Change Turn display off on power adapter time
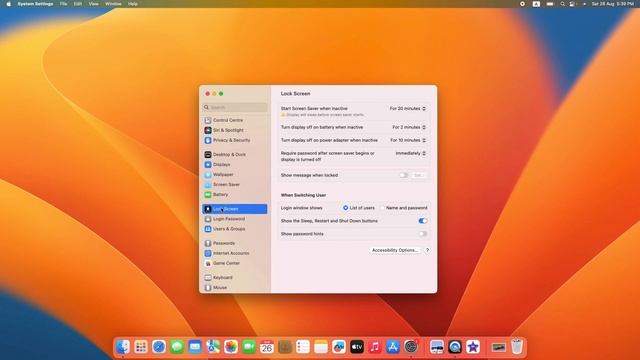This screenshot has width=640, height=360. [x=408, y=140]
